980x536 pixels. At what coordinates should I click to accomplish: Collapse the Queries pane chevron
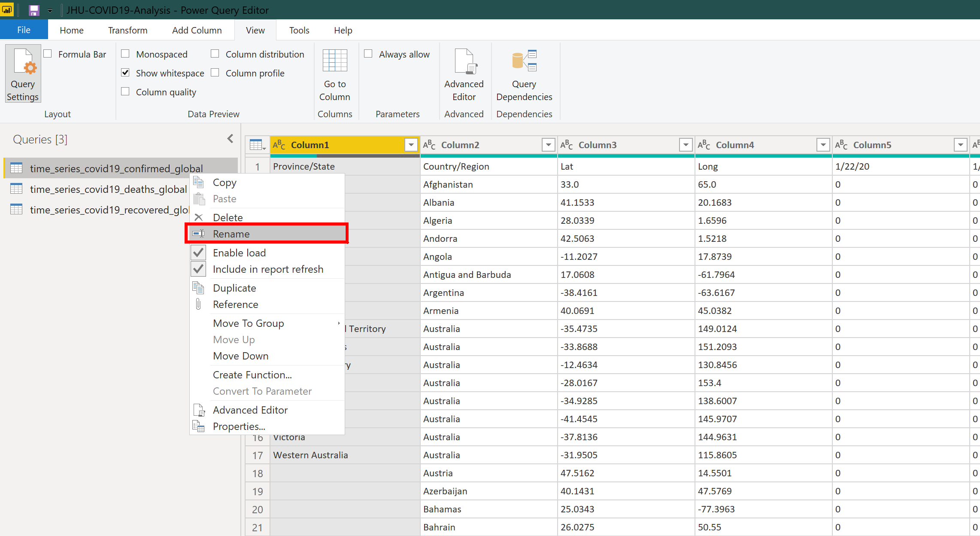click(x=231, y=139)
